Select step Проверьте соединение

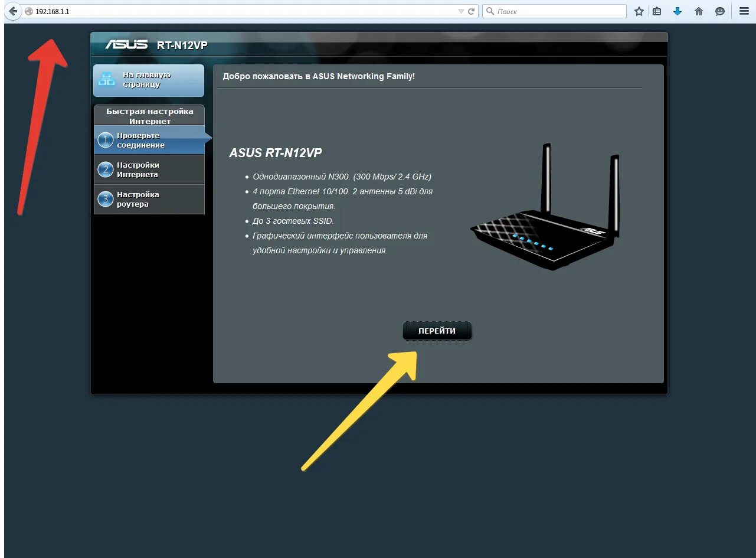(x=149, y=140)
